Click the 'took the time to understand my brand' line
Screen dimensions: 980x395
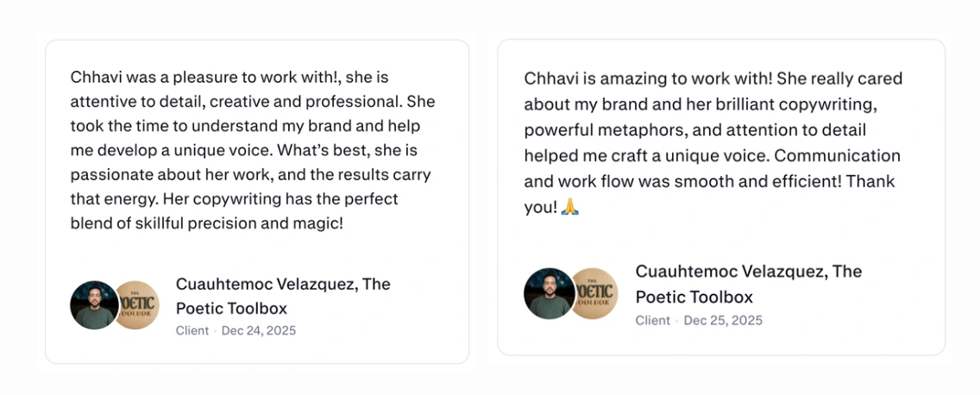tap(250, 126)
